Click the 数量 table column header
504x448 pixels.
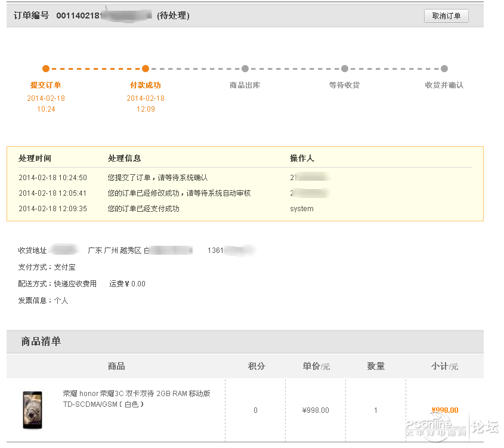[x=376, y=366]
